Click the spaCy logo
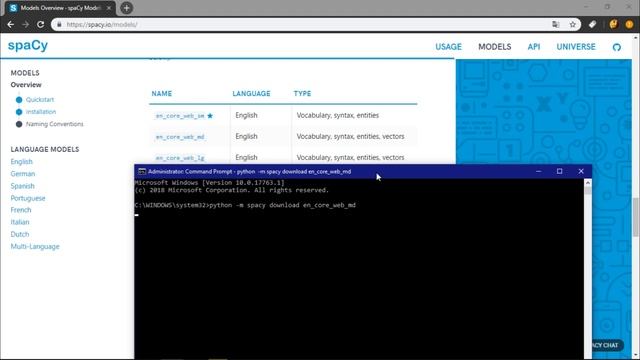This screenshot has width=640, height=360. pos(28,45)
